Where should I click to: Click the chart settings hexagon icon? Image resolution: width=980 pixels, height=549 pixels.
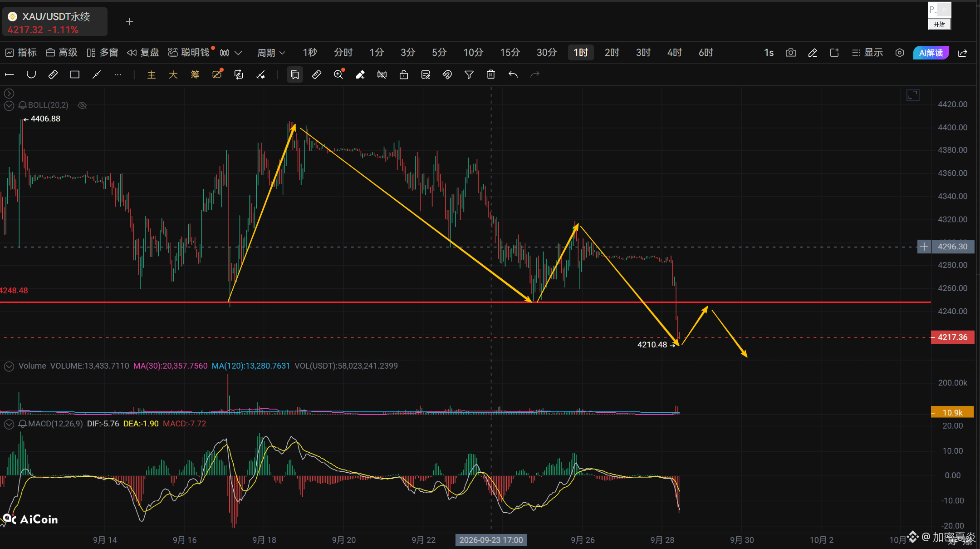pyautogui.click(x=900, y=53)
